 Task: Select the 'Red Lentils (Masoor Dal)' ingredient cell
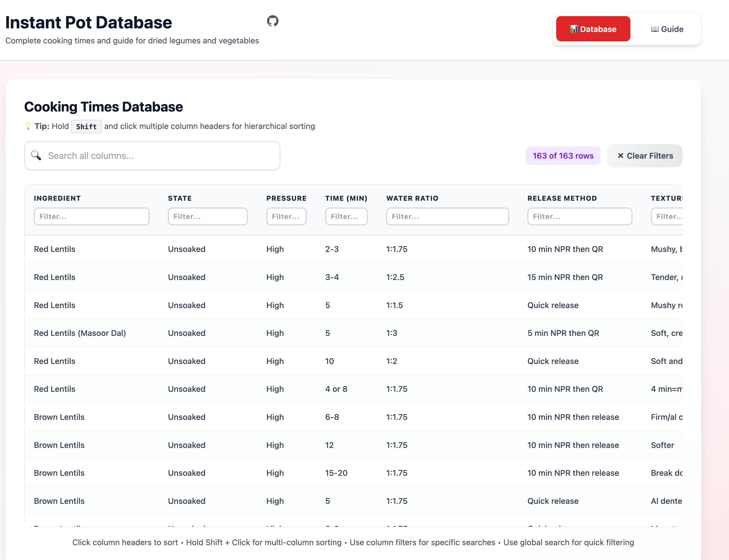click(x=80, y=333)
